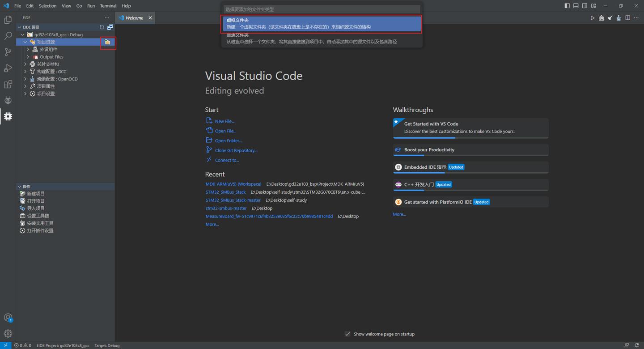Click the build project icon in title bar

pyautogui.click(x=601, y=18)
